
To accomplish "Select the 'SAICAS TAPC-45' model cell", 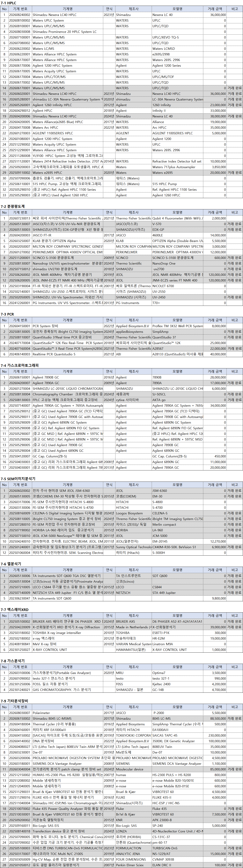I will click(177, 736).
